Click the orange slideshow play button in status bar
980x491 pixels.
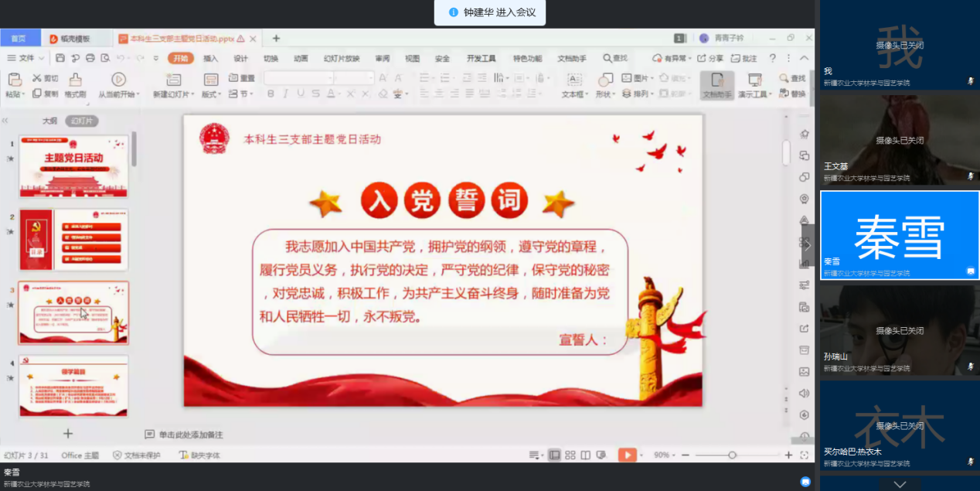pos(627,455)
